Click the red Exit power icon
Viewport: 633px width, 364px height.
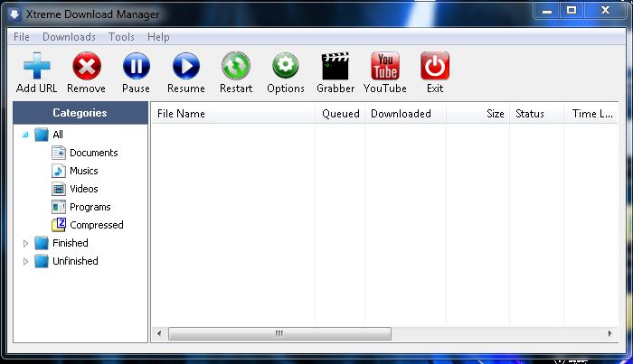tap(435, 67)
